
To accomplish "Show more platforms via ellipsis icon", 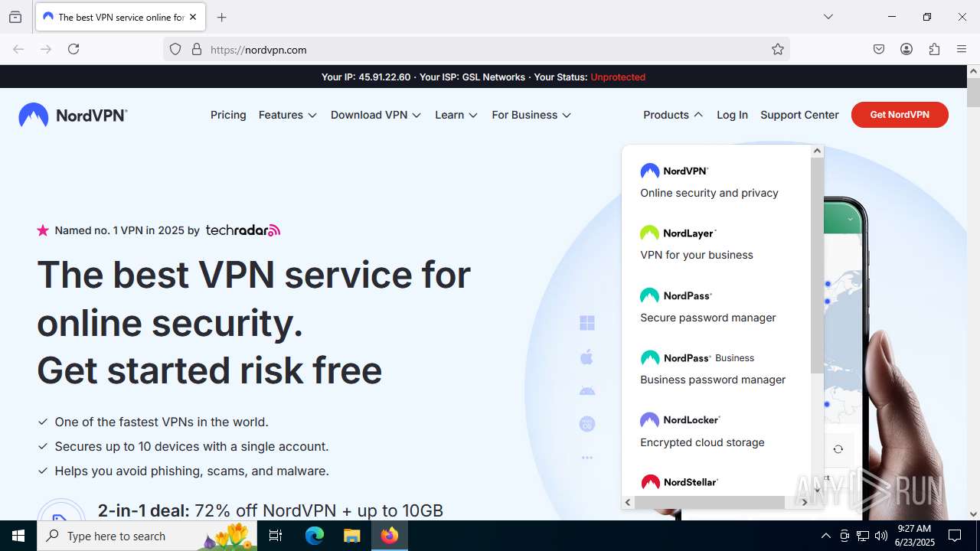I will 587,458.
